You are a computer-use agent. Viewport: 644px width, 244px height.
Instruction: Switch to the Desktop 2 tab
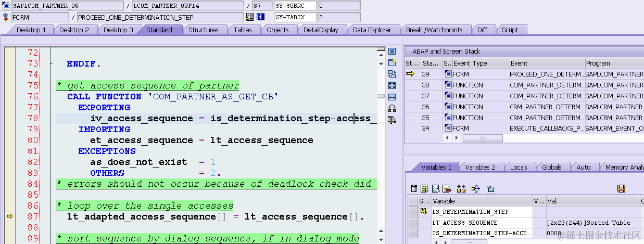74,30
